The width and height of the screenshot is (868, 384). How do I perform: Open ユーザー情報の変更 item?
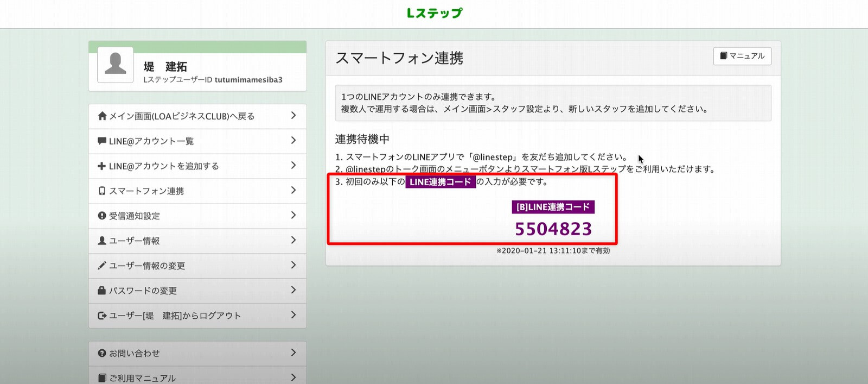(197, 266)
